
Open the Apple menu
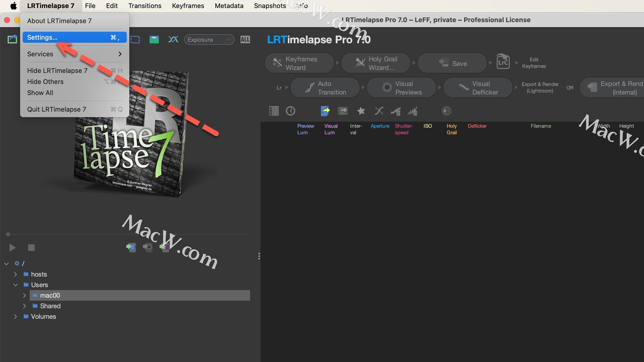[13, 6]
